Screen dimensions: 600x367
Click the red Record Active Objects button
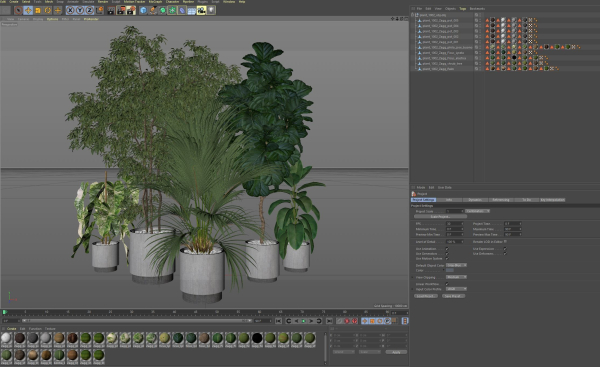coord(347,321)
